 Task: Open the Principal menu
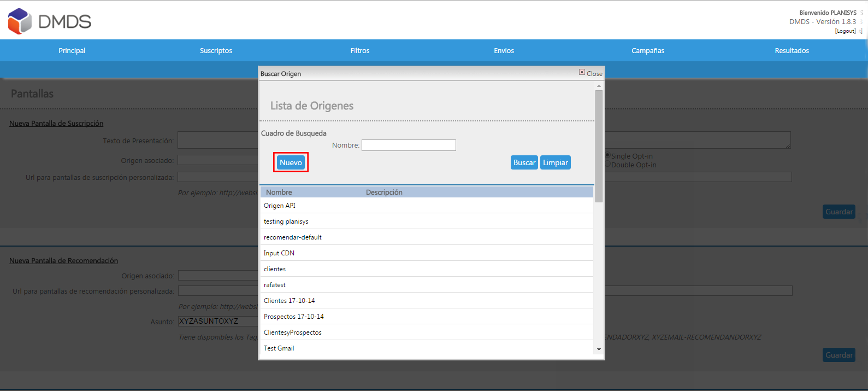(x=72, y=50)
